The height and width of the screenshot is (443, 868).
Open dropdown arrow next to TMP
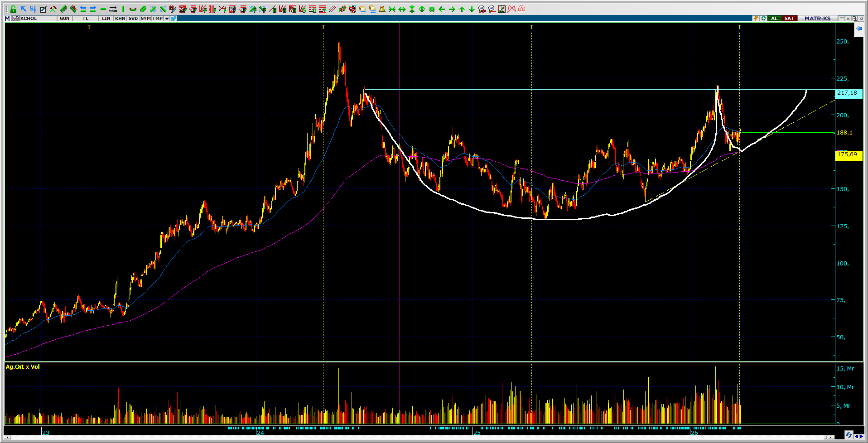(x=167, y=19)
